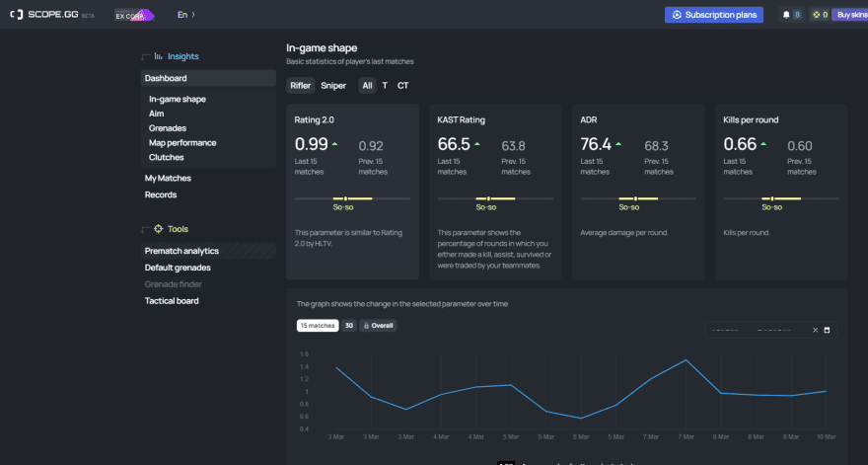The height and width of the screenshot is (465, 868).
Task: Click the EX CORP sponsor badge
Action: coord(134,15)
